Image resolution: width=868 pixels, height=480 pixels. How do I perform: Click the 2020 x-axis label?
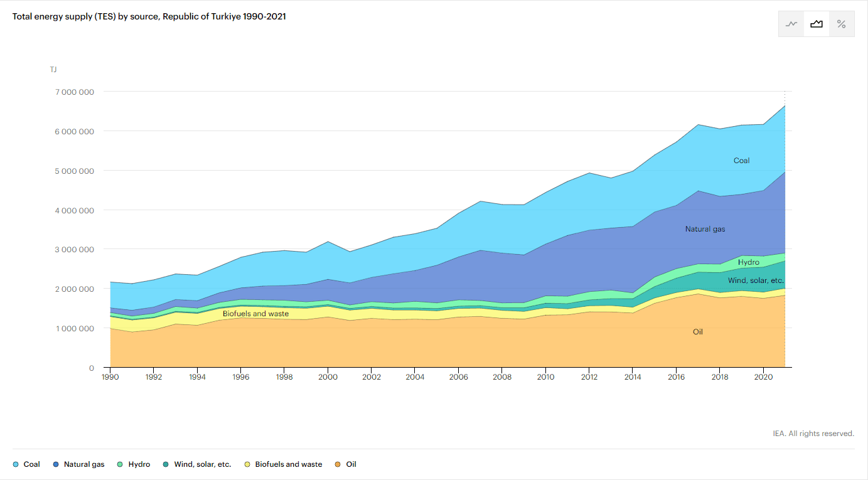click(x=763, y=378)
